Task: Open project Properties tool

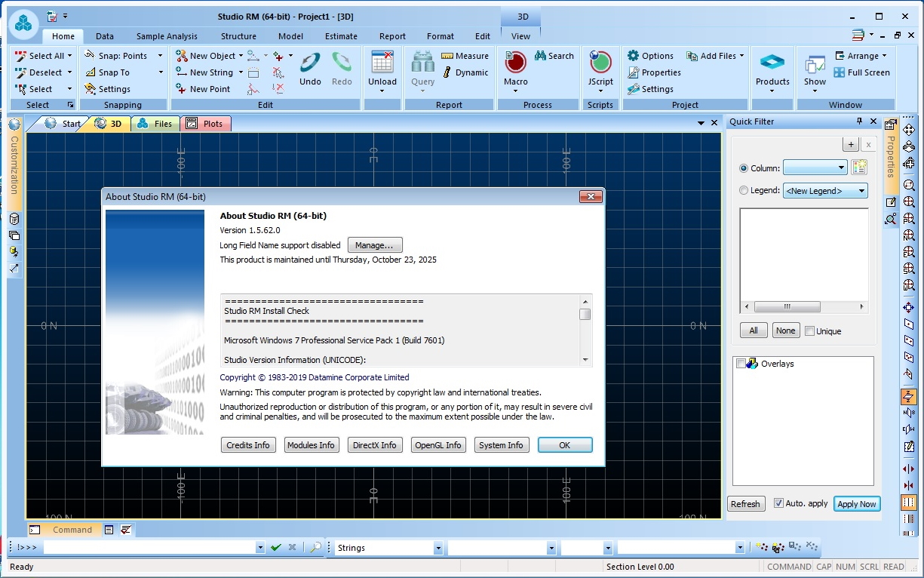Action: (x=654, y=72)
